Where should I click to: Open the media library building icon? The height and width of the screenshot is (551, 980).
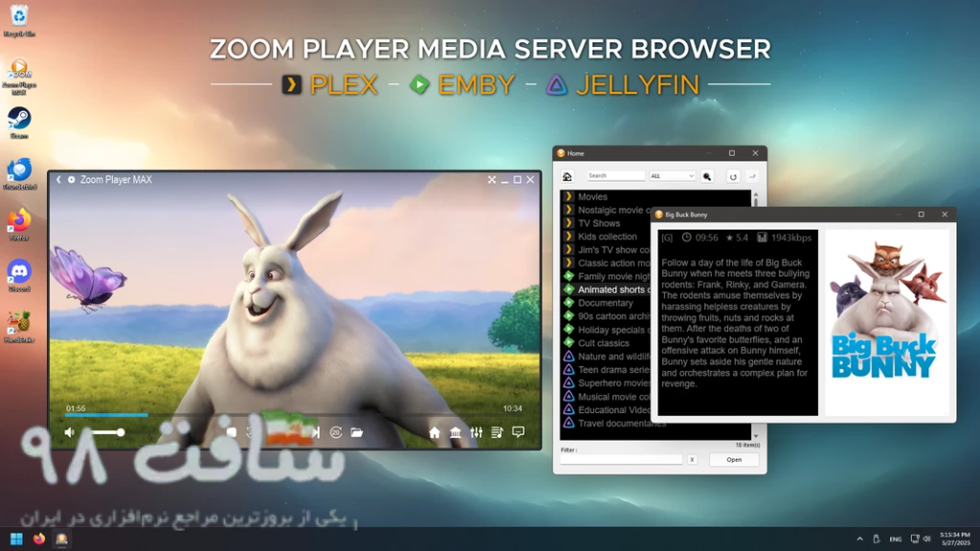click(456, 432)
